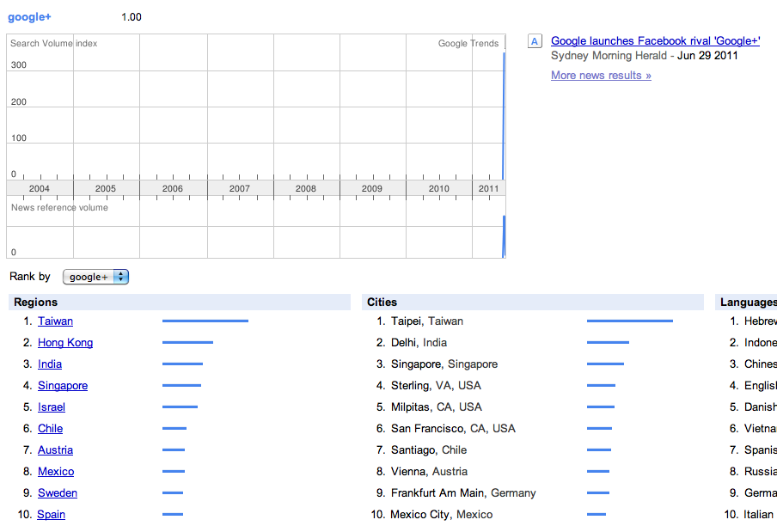Viewport: 777px width, 532px height.
Task: Click the 2009 year label on timeline
Action: click(x=371, y=188)
